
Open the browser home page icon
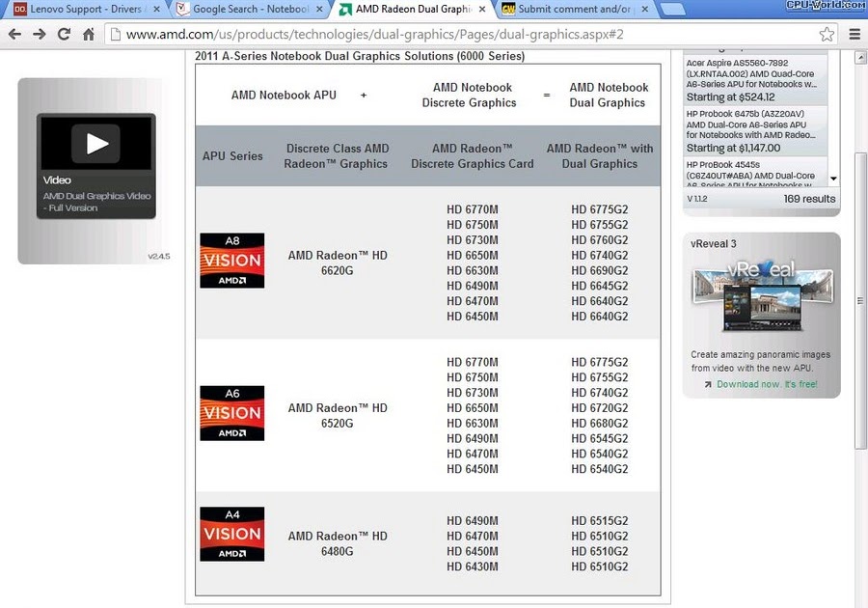point(89,35)
